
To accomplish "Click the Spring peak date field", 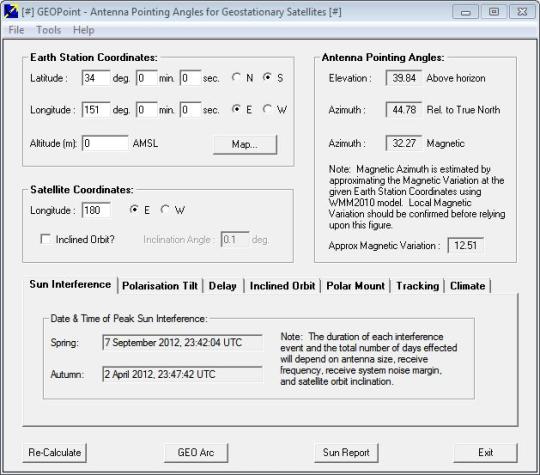I will (183, 342).
